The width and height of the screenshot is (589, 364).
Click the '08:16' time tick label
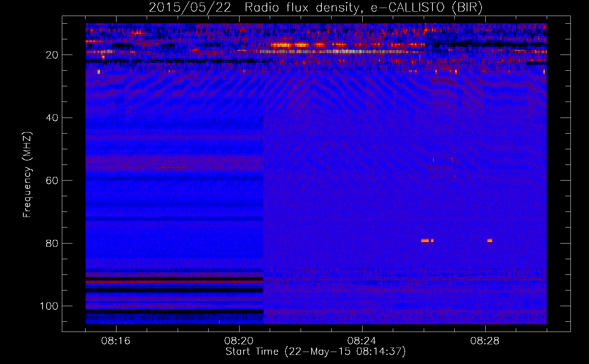click(116, 341)
